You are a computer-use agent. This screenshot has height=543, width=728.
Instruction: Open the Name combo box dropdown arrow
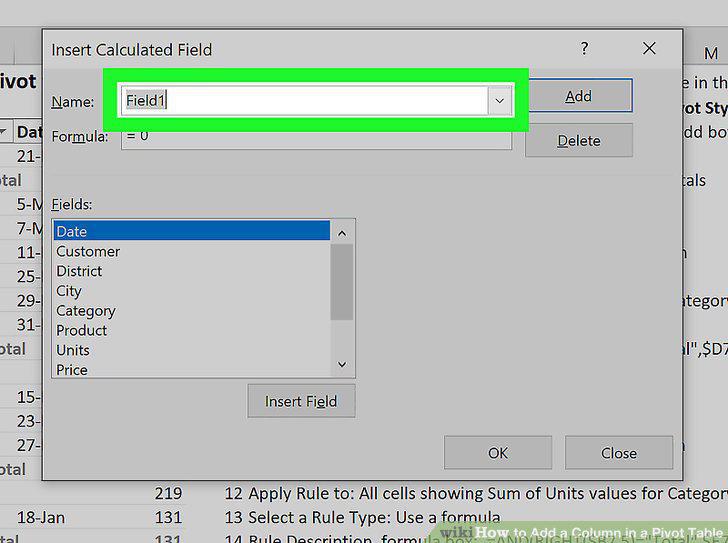point(500,100)
